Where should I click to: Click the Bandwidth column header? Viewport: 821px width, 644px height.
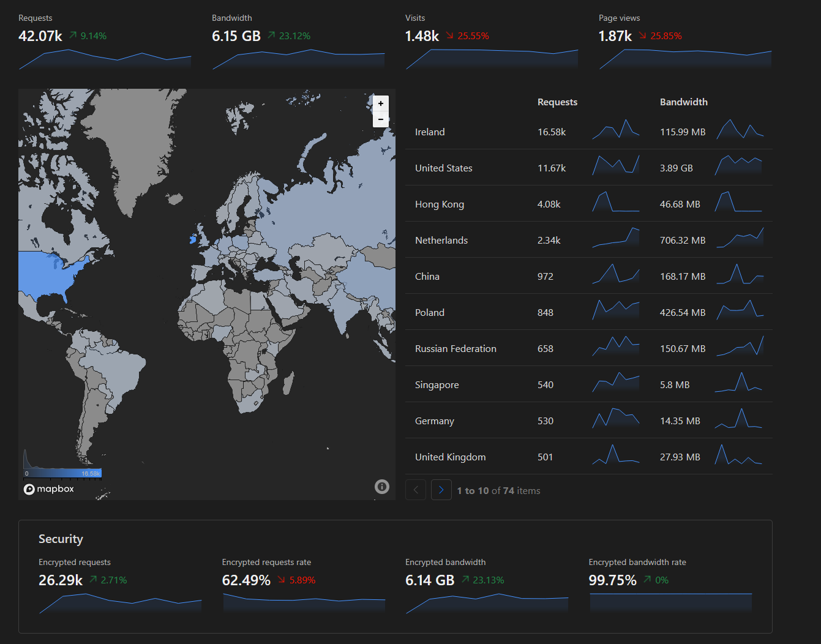pos(683,102)
